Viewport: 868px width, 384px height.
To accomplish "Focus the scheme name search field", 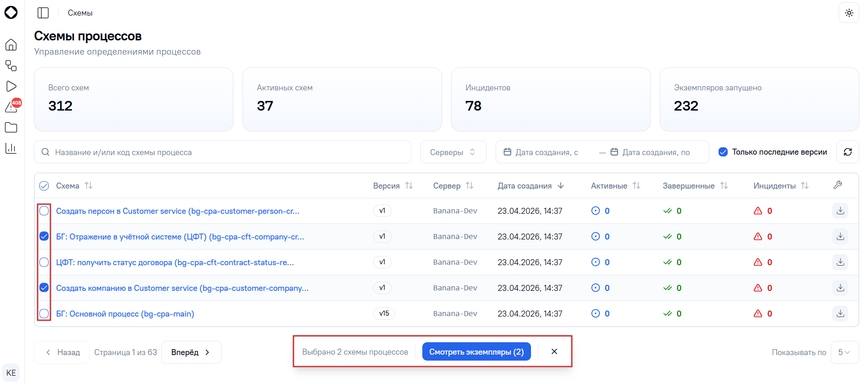I will 222,152.
